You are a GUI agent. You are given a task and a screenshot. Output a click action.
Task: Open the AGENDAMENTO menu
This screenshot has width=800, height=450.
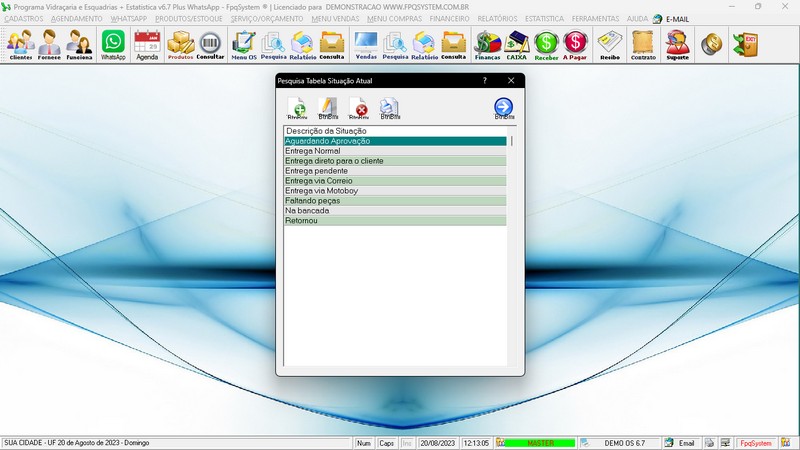click(x=77, y=19)
